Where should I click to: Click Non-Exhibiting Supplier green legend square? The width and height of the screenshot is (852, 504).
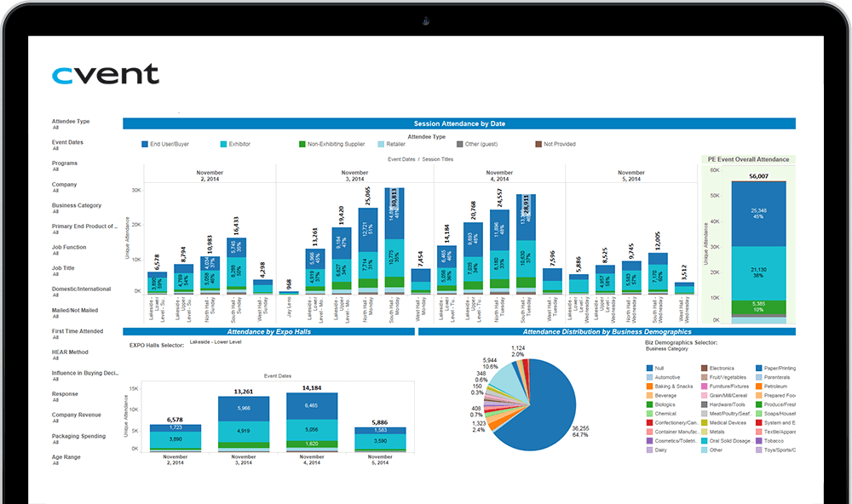point(302,145)
